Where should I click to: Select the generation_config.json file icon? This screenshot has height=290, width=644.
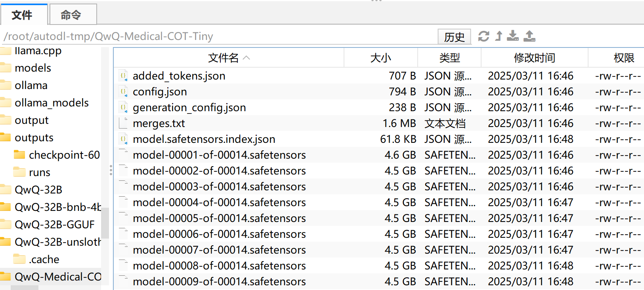[123, 107]
